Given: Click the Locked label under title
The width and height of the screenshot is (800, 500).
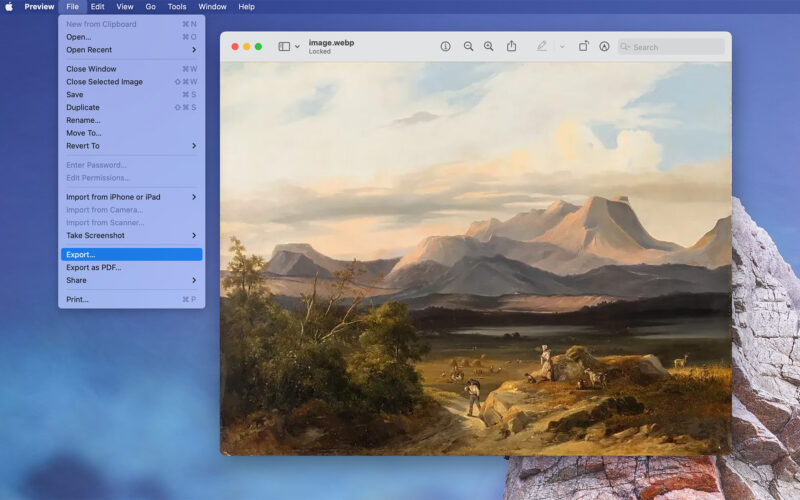Looking at the screenshot, I should pos(319,52).
